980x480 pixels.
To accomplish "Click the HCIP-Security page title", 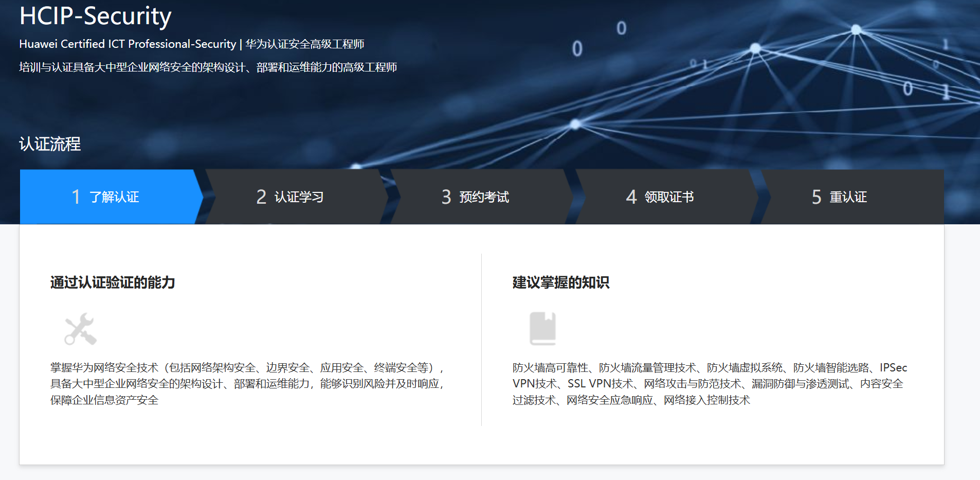I will pos(96,16).
